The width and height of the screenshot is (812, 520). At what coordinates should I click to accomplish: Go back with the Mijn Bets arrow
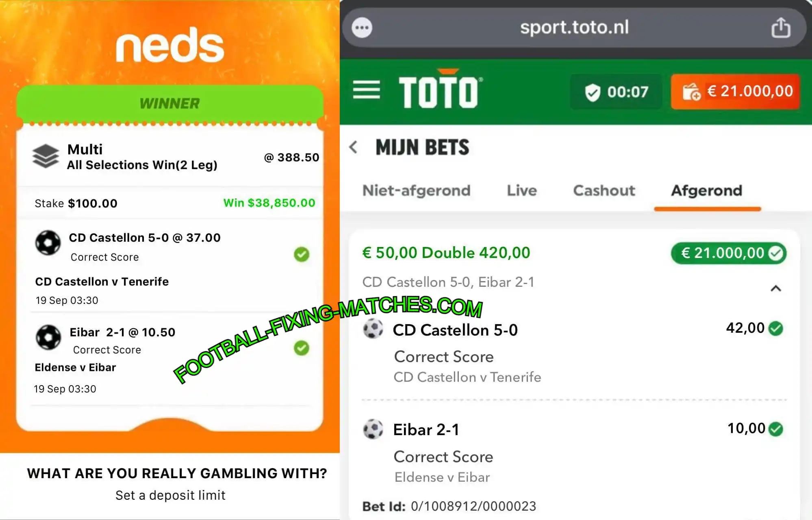coord(353,147)
